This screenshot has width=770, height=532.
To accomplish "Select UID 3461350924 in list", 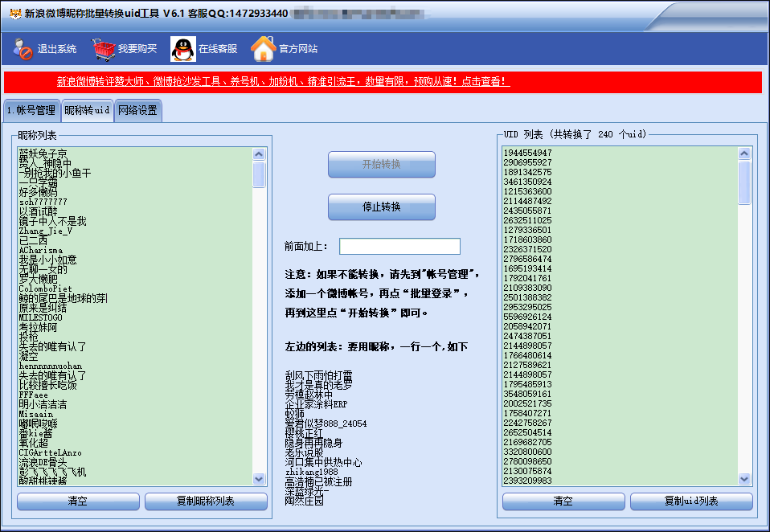I will tap(528, 182).
